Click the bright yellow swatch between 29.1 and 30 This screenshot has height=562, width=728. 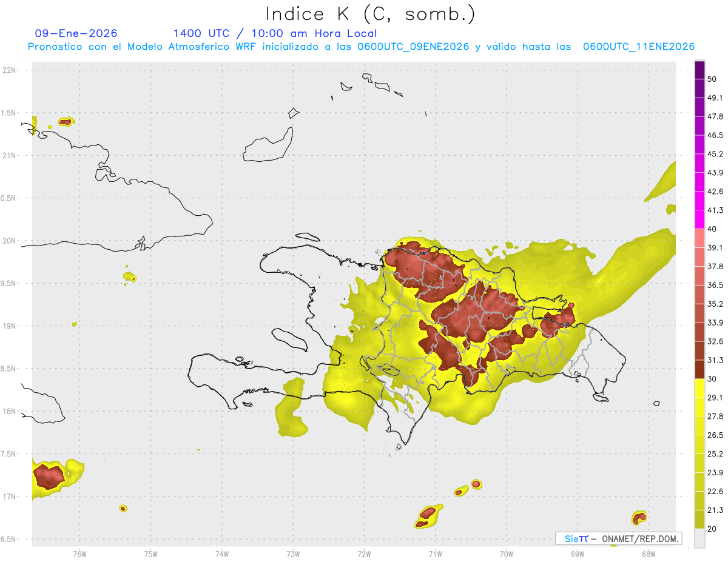(x=699, y=388)
